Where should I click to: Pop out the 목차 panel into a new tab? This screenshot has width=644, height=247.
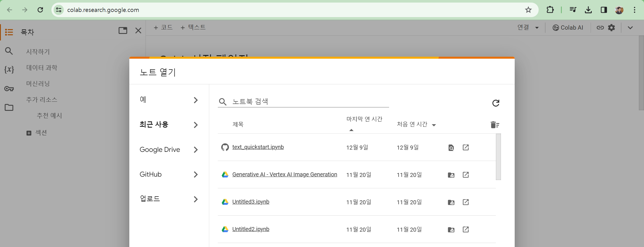(x=123, y=30)
